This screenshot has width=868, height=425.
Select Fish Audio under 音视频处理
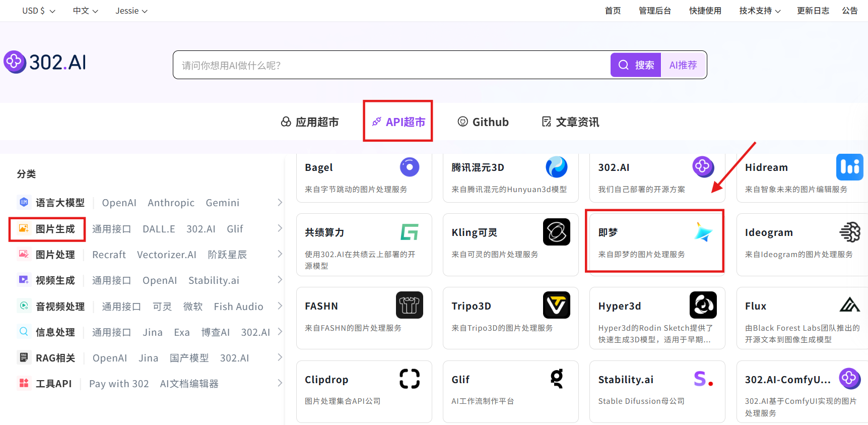pos(238,307)
